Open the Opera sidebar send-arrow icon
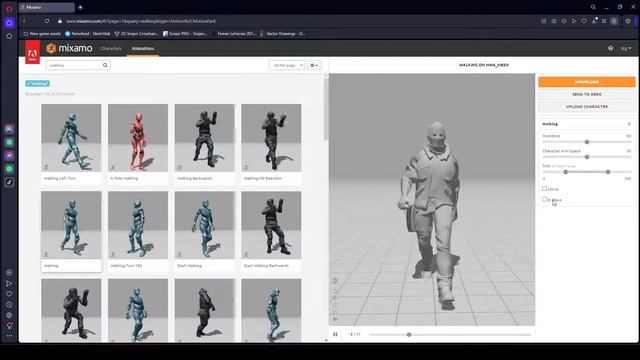The width and height of the screenshot is (640, 360). (9, 283)
